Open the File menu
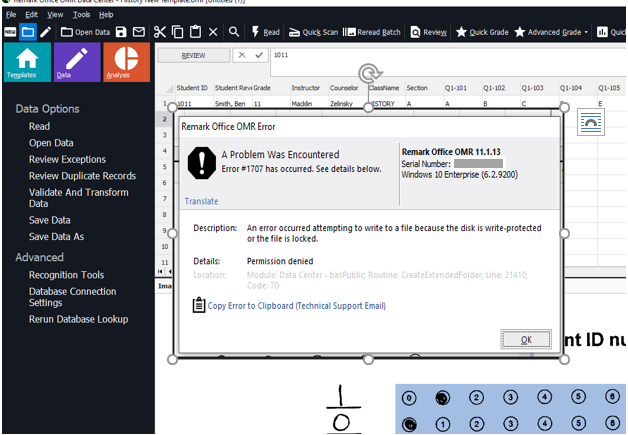 (11, 15)
